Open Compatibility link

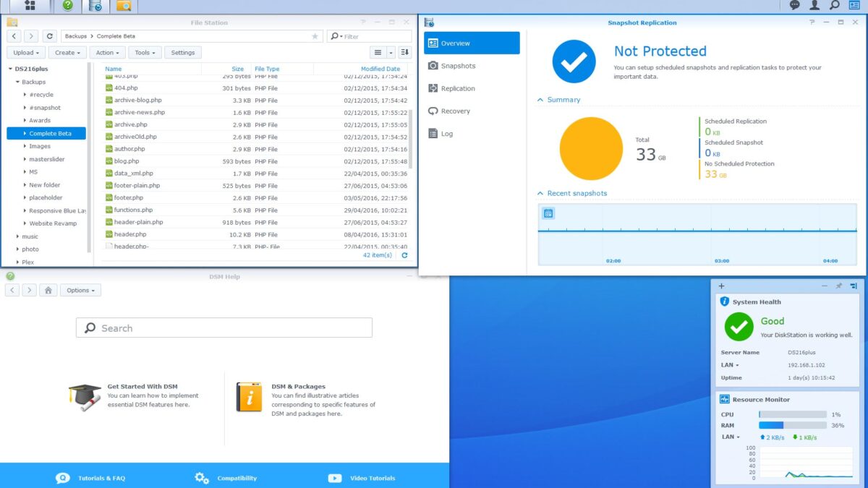tap(226, 478)
